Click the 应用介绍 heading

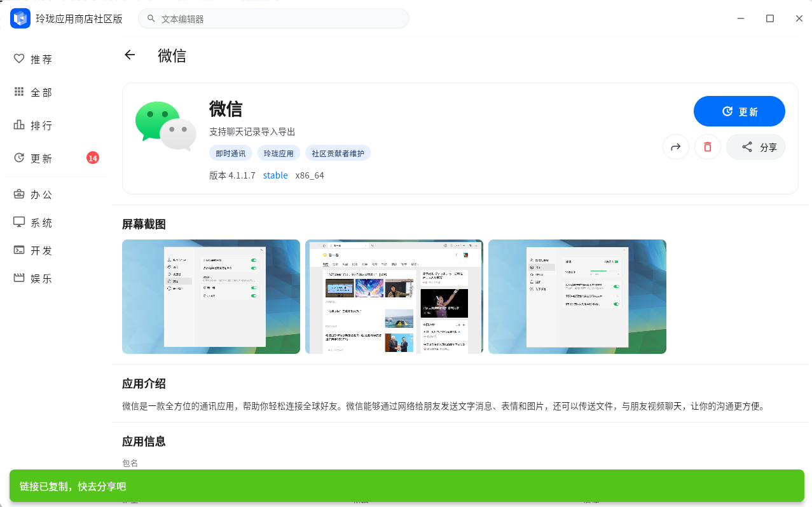point(144,384)
